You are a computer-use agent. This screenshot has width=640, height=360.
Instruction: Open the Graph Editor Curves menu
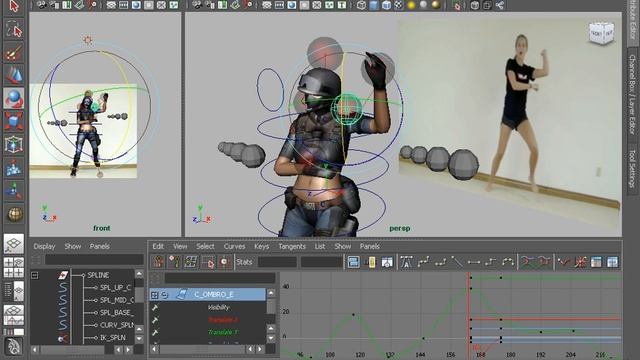pos(234,246)
